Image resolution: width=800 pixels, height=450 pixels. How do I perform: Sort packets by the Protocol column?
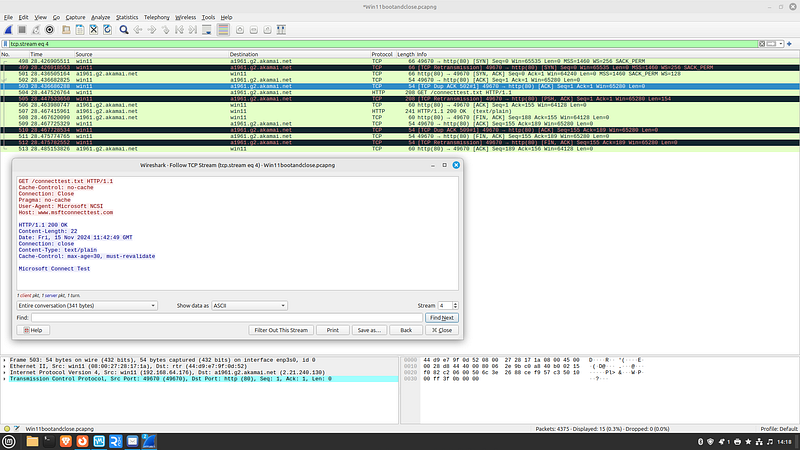(382, 54)
